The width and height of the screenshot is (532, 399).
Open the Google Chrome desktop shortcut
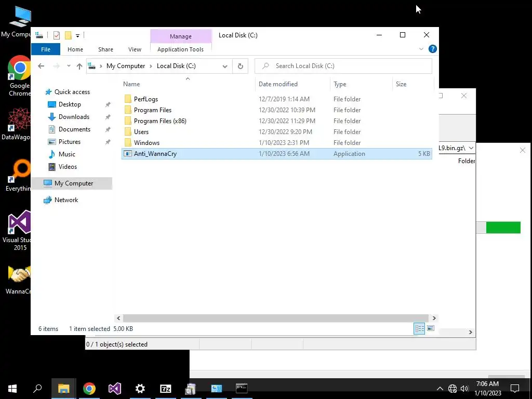tap(19, 76)
